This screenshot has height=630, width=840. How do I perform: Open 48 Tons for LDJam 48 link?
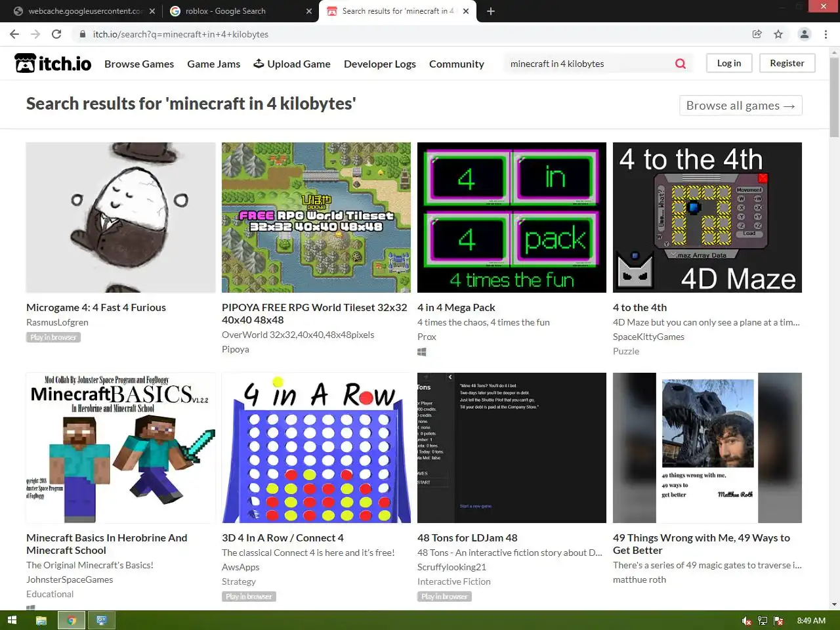pyautogui.click(x=467, y=537)
